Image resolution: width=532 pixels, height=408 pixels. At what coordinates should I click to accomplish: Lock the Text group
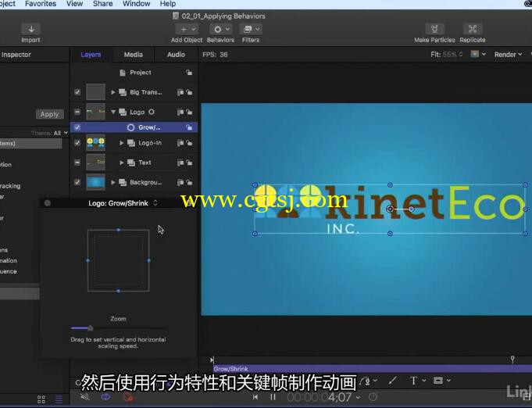pos(189,163)
